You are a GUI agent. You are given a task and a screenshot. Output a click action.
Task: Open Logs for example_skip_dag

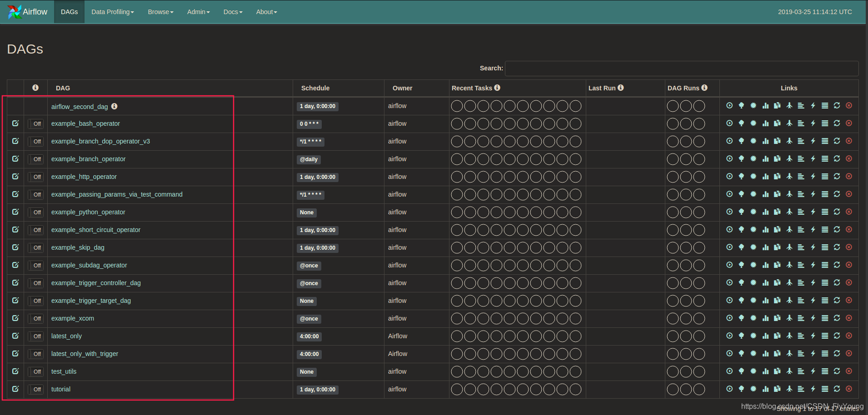coord(825,247)
